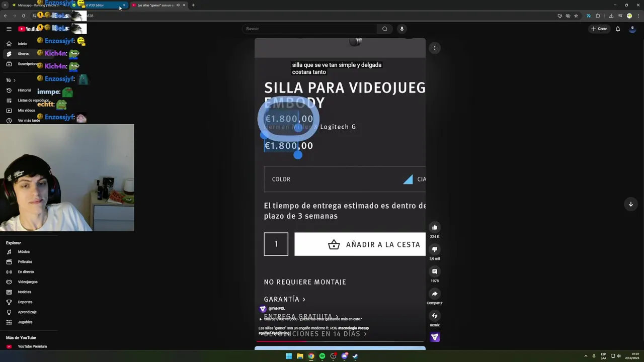
Task: Open the YouTube account avatar menu
Action: tap(632, 29)
